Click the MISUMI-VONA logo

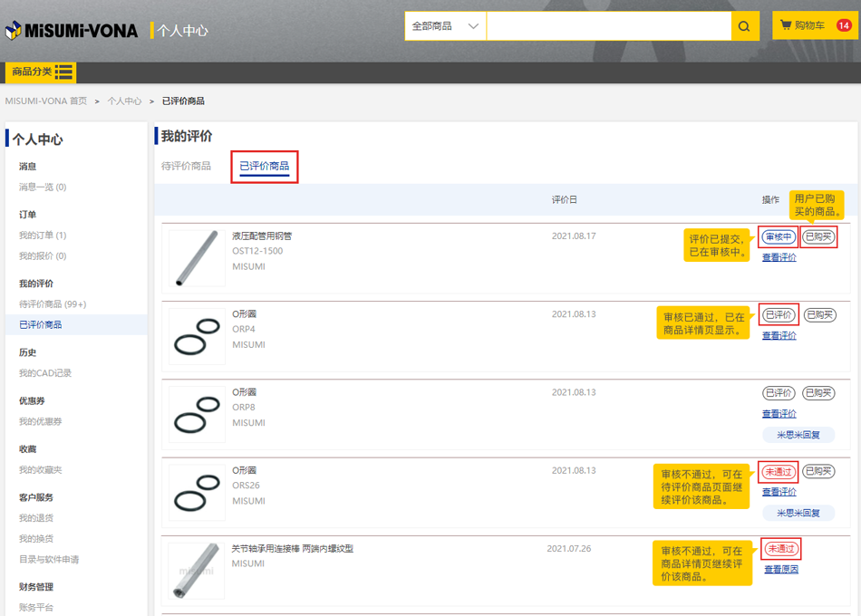coord(72,31)
